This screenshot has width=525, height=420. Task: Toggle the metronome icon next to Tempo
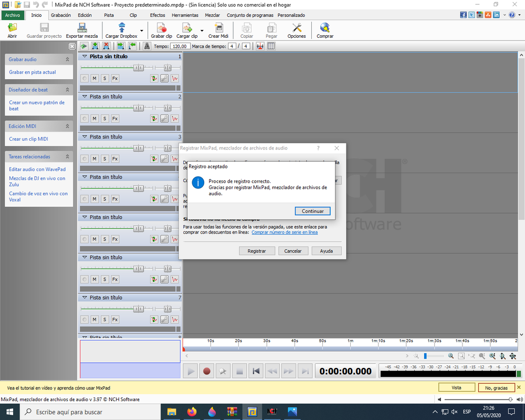(146, 46)
